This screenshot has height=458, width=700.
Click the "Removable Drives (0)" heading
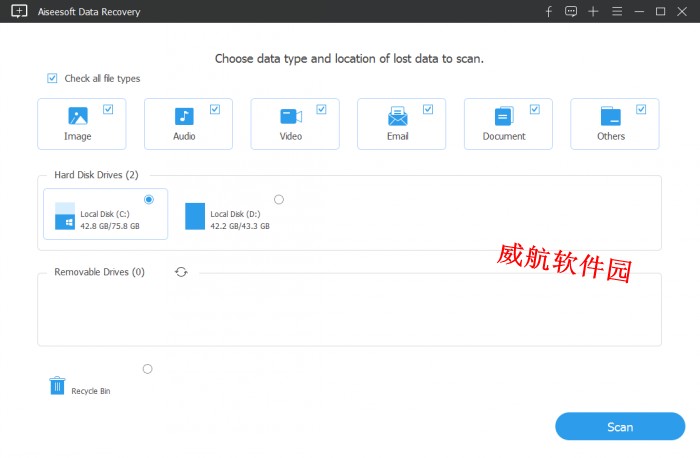[x=100, y=272]
